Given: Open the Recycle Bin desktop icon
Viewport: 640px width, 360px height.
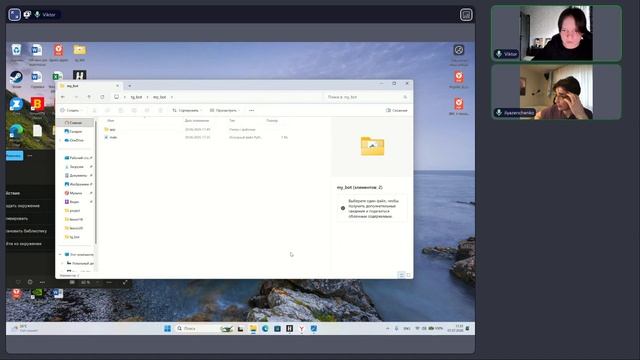Looking at the screenshot, I should point(16,50).
